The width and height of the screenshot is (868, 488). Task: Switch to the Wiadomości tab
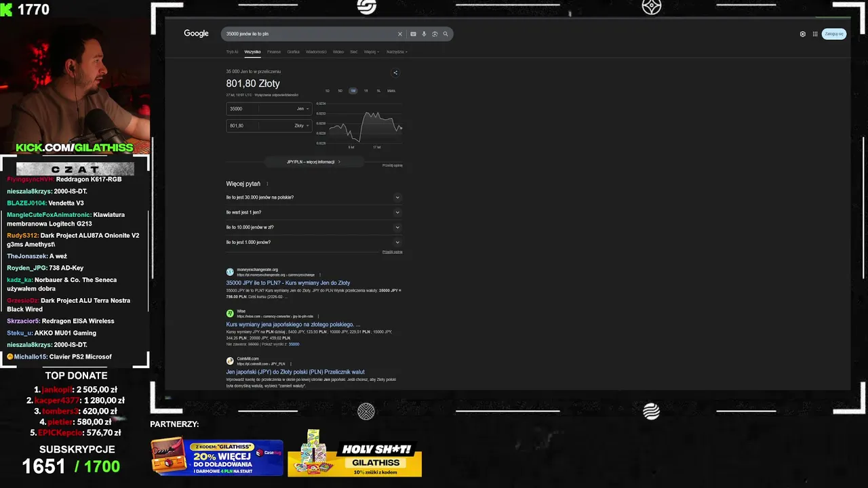coord(316,52)
